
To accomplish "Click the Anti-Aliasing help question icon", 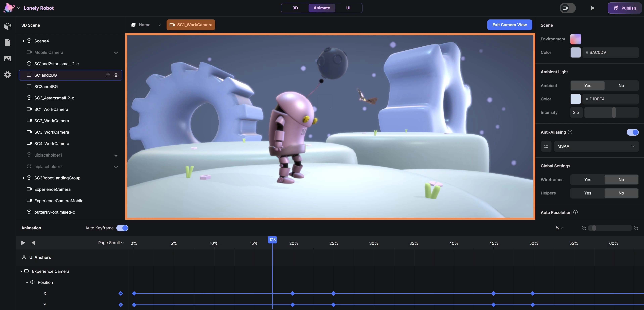I will coord(570,132).
